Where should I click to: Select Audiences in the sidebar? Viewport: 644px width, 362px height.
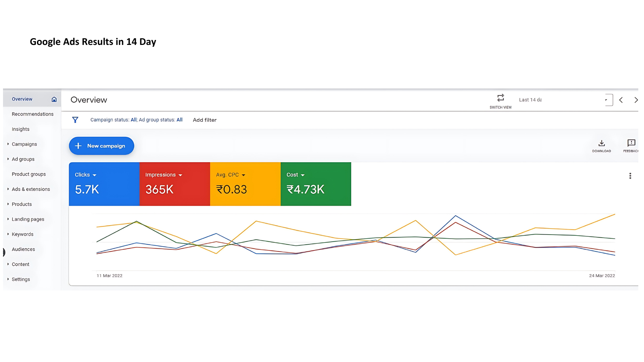click(23, 249)
